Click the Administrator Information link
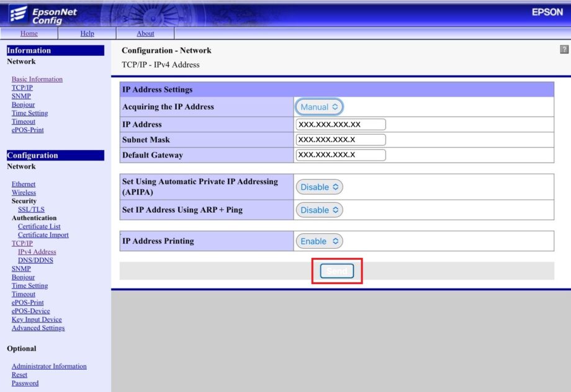The image size is (571, 392). (49, 367)
